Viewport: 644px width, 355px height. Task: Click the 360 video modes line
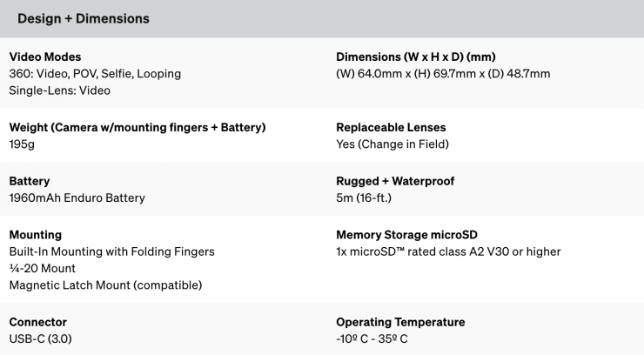click(x=95, y=74)
